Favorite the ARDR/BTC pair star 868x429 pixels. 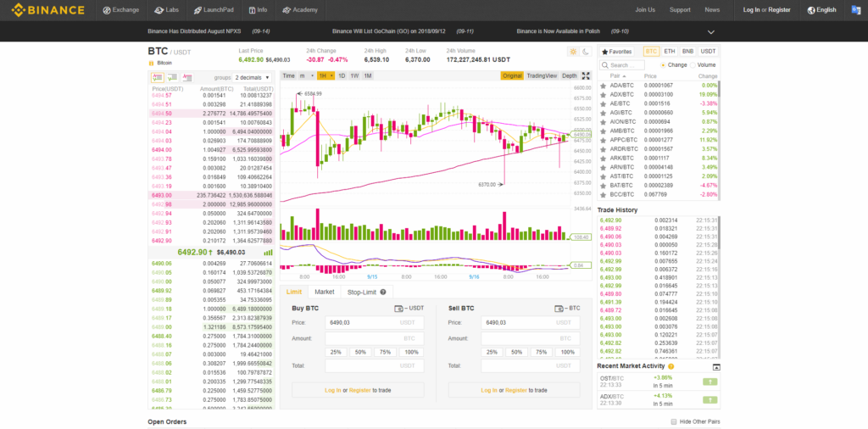click(x=603, y=149)
